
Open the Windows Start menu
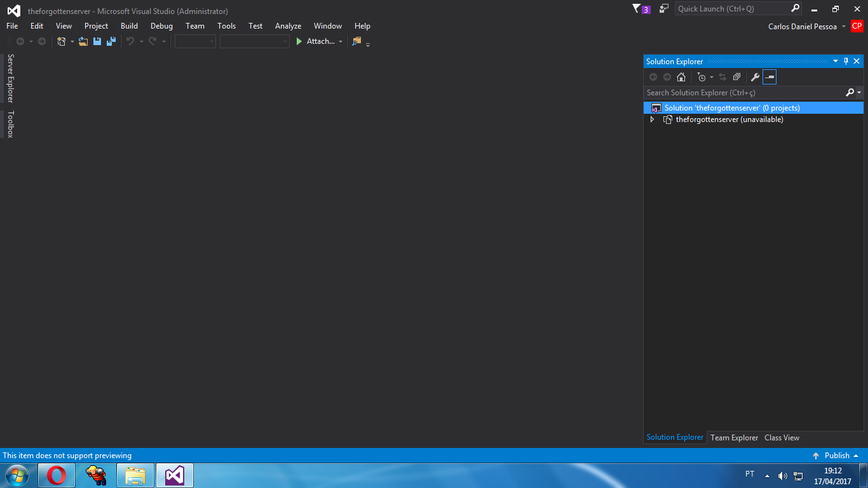(x=17, y=475)
